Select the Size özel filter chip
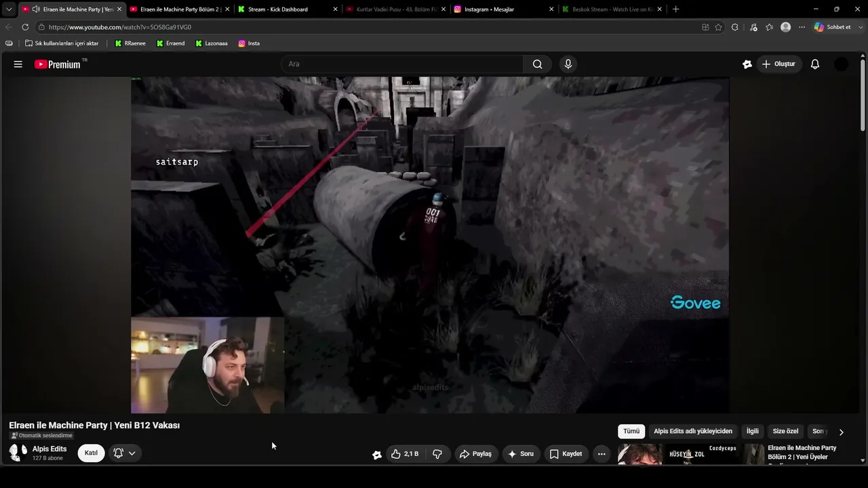Image resolution: width=868 pixels, height=488 pixels. [x=785, y=431]
